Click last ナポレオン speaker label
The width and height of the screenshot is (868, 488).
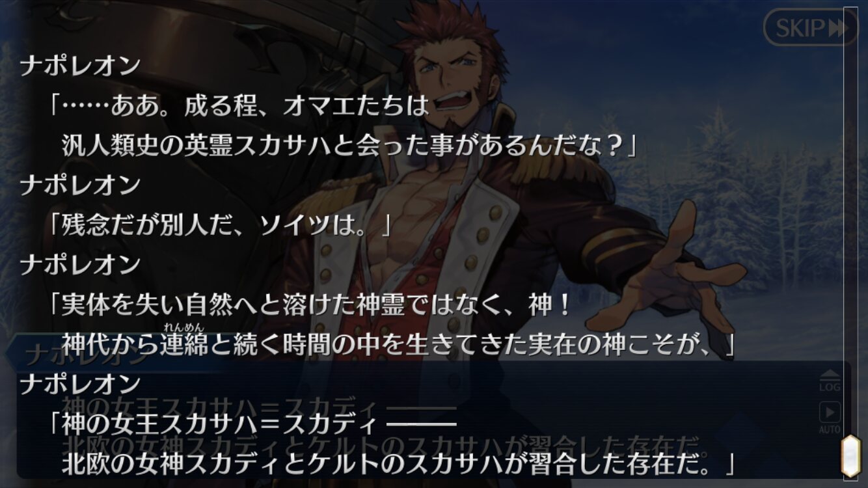coord(80,384)
